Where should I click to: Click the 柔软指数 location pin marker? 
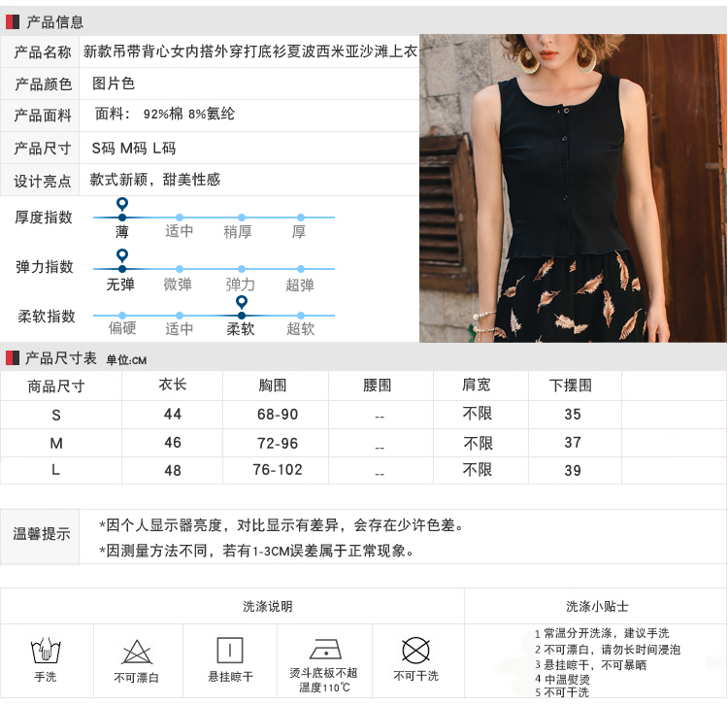click(x=242, y=302)
